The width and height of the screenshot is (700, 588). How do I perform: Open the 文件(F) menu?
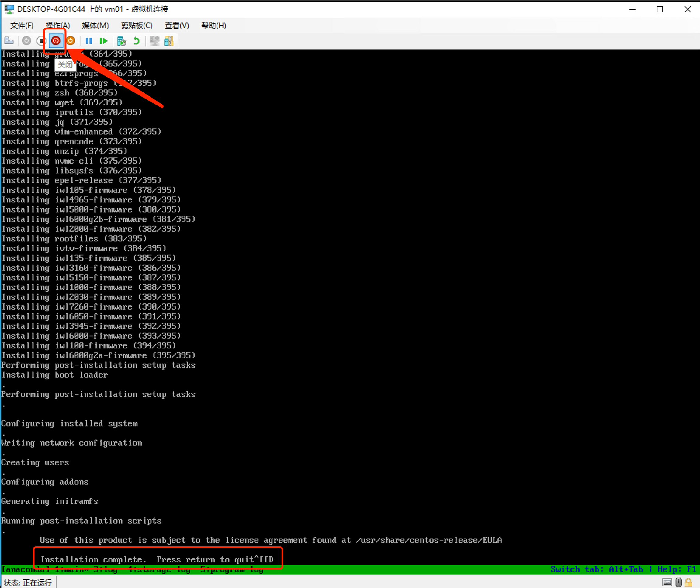22,26
